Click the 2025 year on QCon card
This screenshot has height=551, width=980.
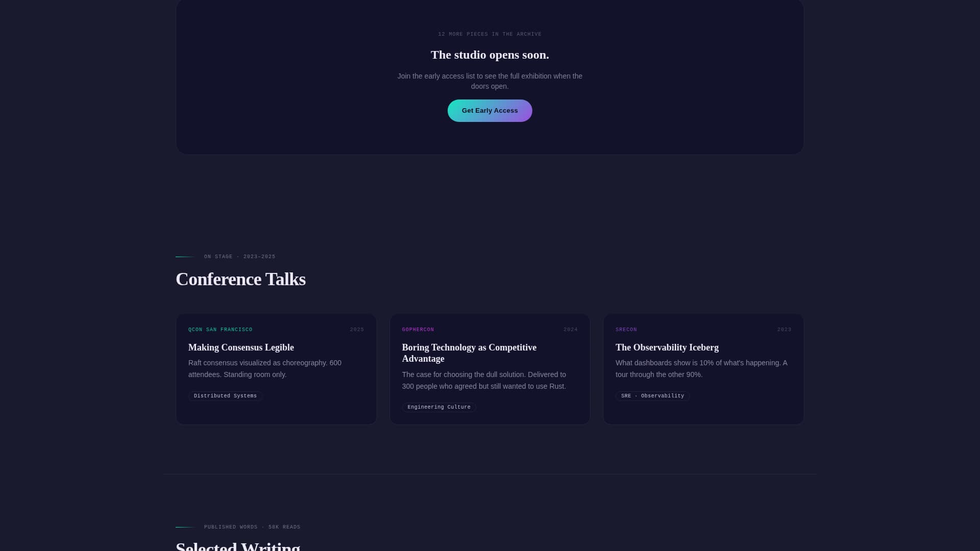(357, 330)
